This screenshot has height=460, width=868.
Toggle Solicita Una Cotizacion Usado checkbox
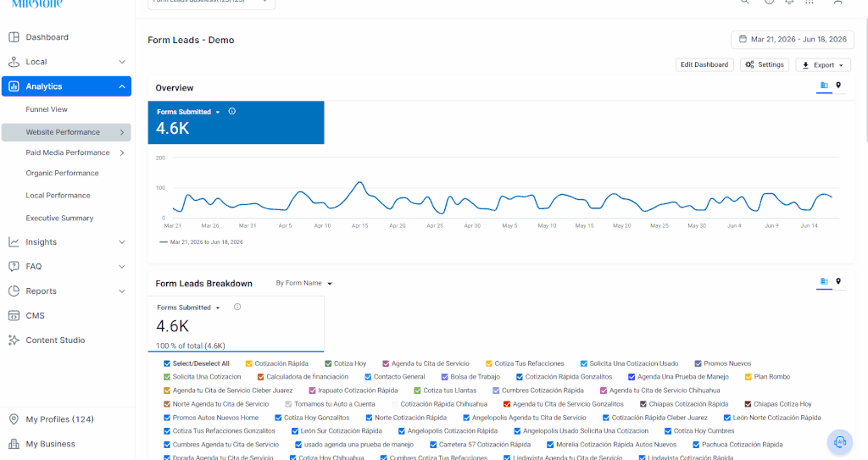583,363
